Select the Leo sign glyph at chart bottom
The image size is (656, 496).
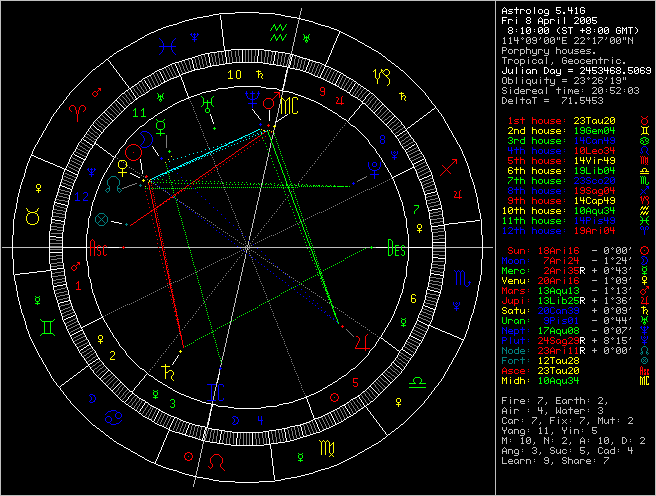coord(217,462)
